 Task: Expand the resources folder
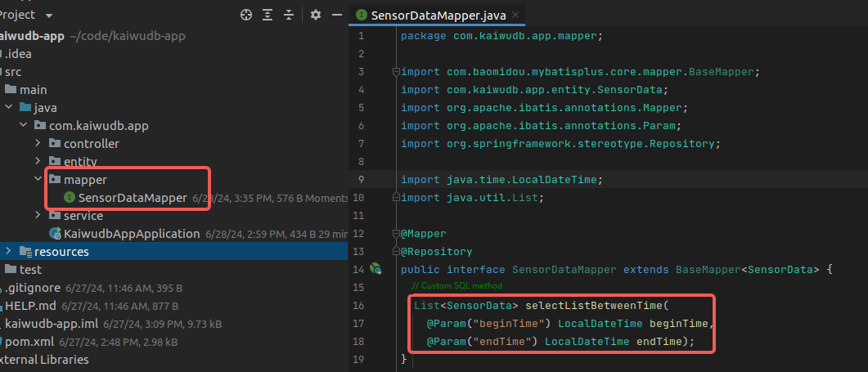[8, 251]
